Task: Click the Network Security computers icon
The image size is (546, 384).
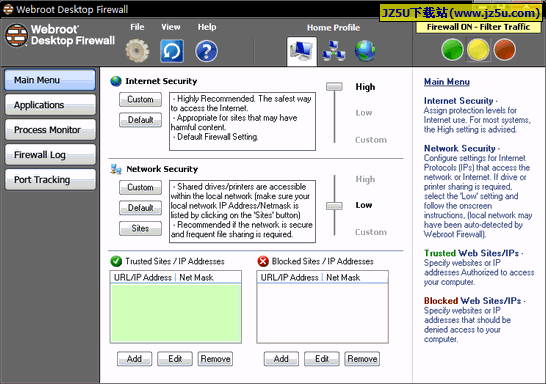Action: [116, 169]
